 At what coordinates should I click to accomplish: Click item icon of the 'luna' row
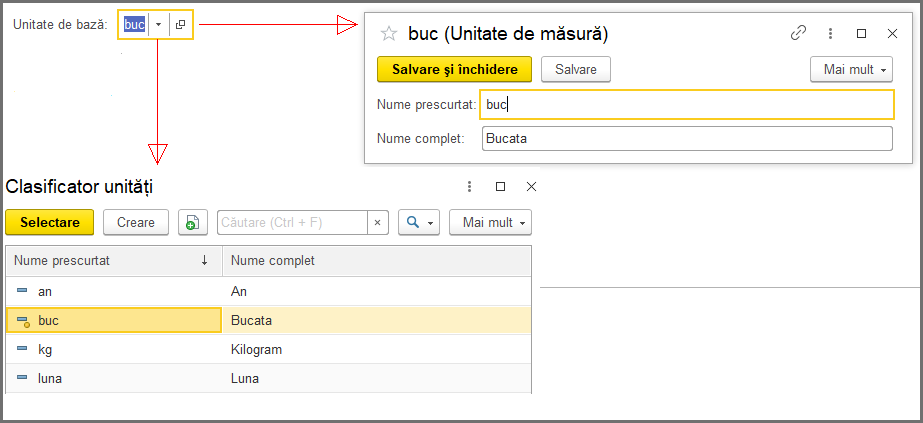[x=22, y=377]
